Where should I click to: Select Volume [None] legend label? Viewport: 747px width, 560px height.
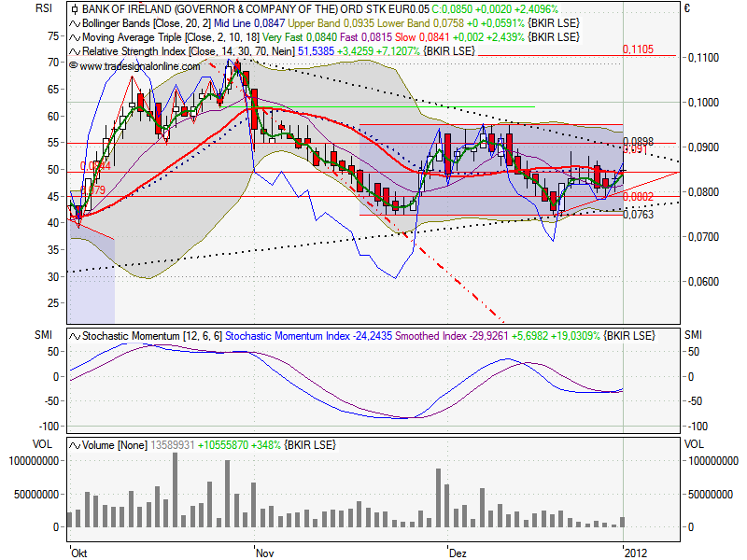pos(115,445)
